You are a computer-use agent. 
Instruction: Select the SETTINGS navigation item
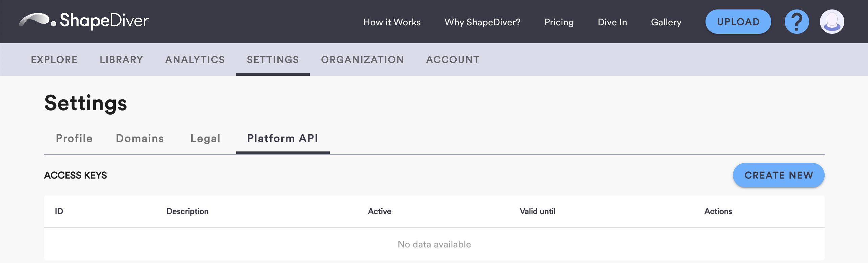click(273, 59)
